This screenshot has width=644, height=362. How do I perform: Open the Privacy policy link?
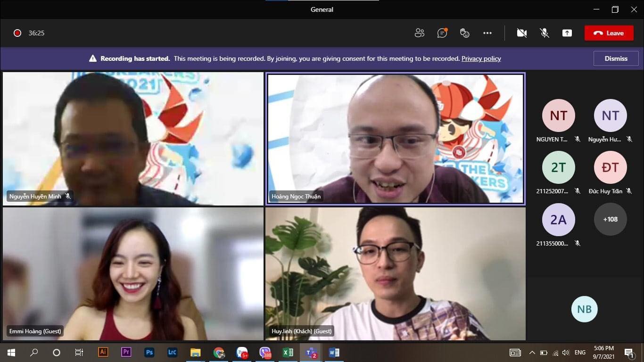(481, 58)
